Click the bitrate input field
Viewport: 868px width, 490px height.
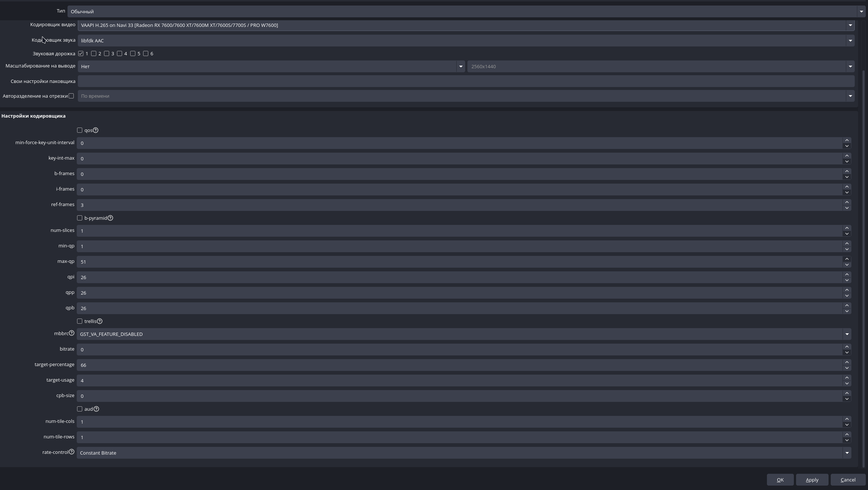(459, 350)
